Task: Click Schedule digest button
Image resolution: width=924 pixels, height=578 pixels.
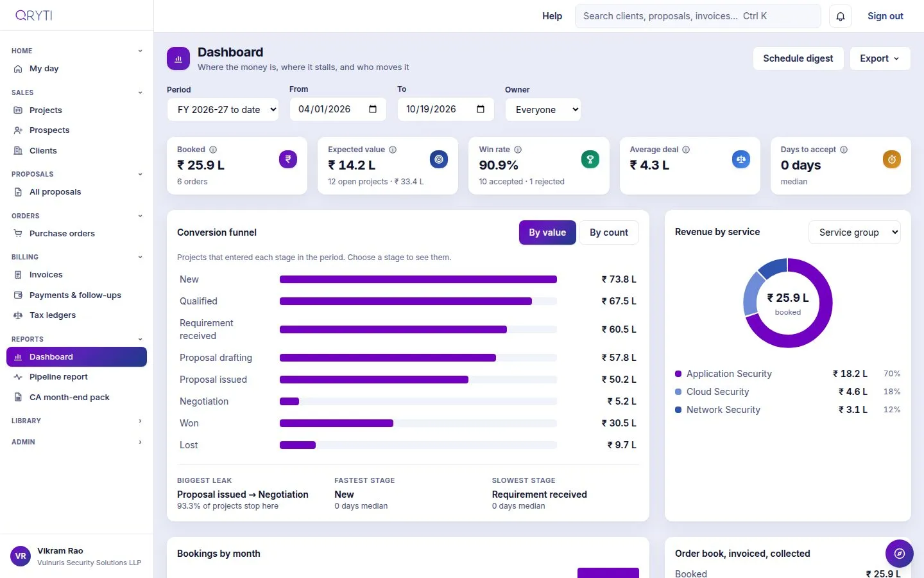Action: [798, 58]
